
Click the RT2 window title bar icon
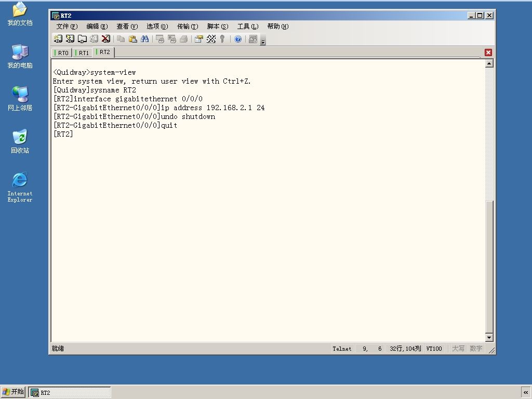pos(56,16)
